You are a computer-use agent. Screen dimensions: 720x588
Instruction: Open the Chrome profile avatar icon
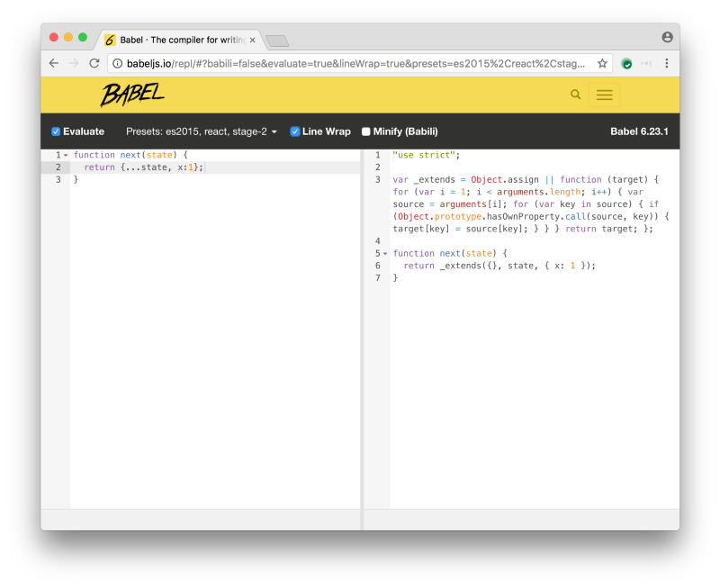[667, 37]
